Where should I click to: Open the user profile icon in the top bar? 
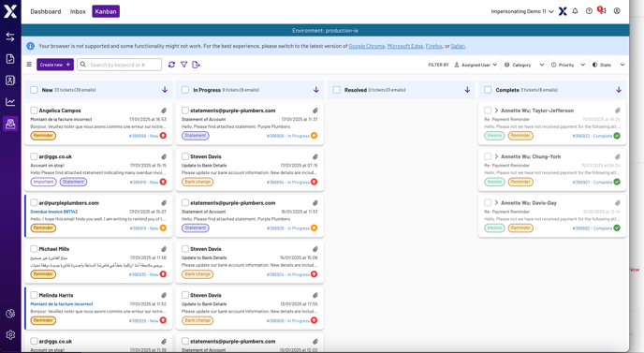tap(617, 11)
